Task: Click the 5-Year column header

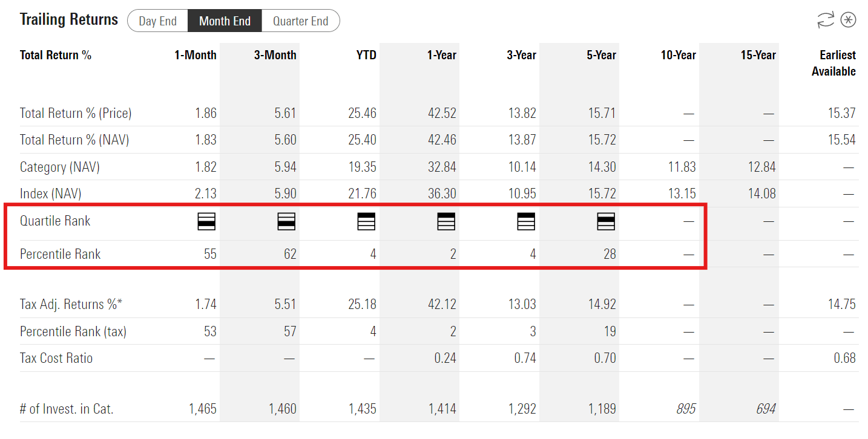Action: click(x=602, y=55)
